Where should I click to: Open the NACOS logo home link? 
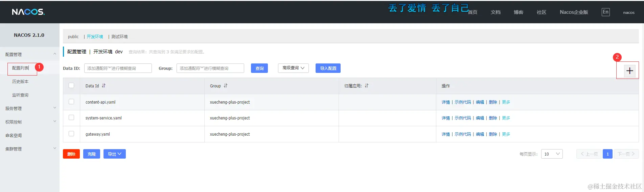28,12
